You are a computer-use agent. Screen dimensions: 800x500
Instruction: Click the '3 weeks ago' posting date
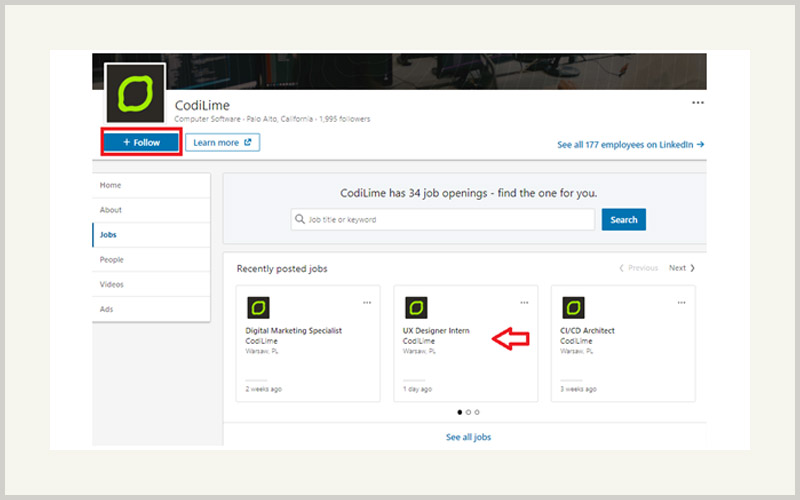(x=578, y=389)
